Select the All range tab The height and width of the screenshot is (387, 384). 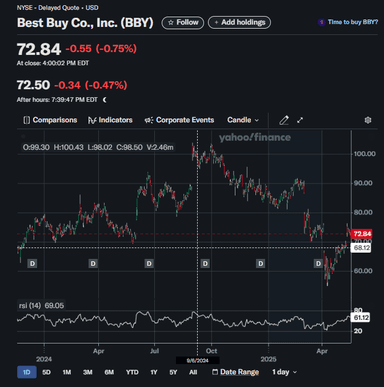pos(193,372)
